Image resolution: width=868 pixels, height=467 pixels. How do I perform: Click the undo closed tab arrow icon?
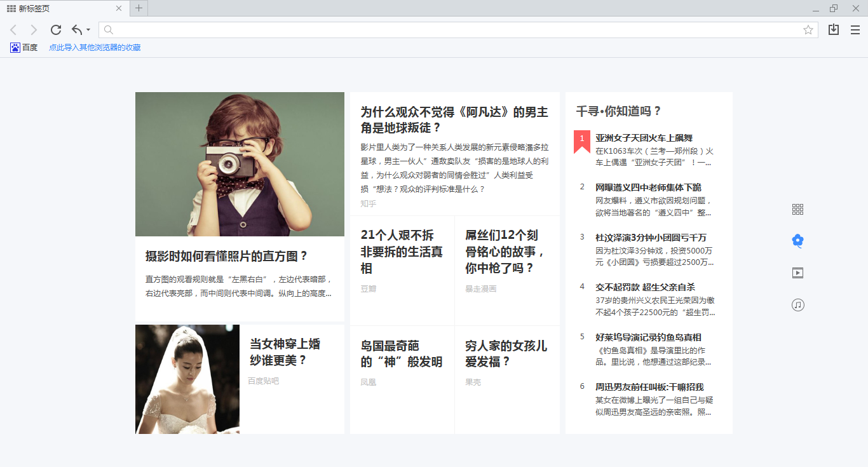pos(77,30)
